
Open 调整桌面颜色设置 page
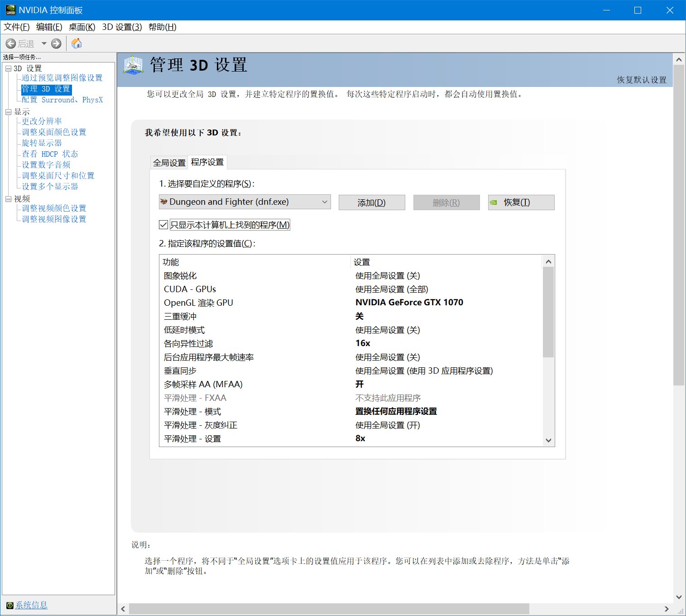click(54, 132)
